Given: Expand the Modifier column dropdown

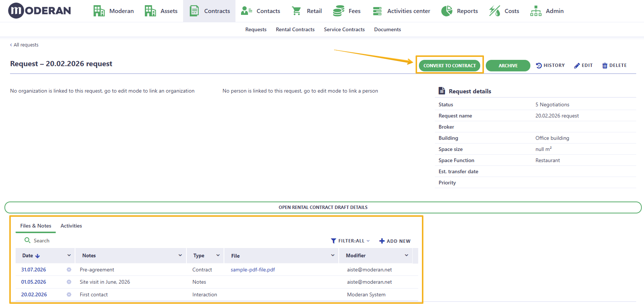Looking at the screenshot, I should point(407,255).
